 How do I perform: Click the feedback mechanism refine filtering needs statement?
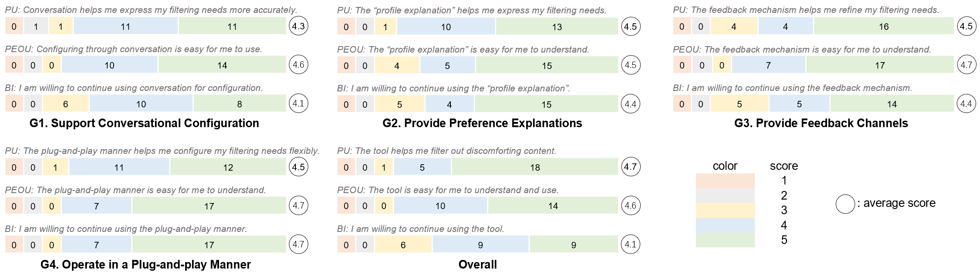(806, 10)
